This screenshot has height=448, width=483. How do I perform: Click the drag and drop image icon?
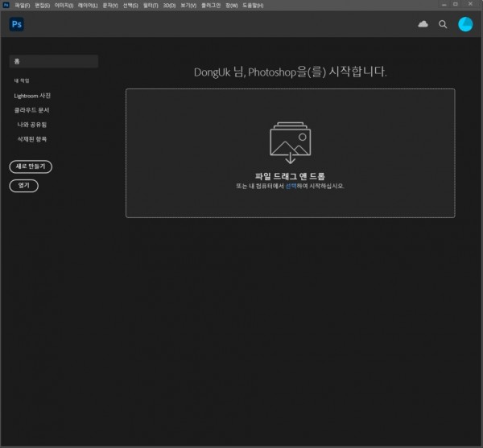(x=290, y=143)
